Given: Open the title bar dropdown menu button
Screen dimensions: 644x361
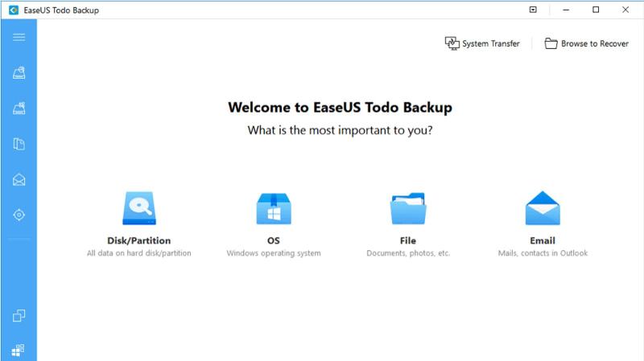Looking at the screenshot, I should [533, 10].
